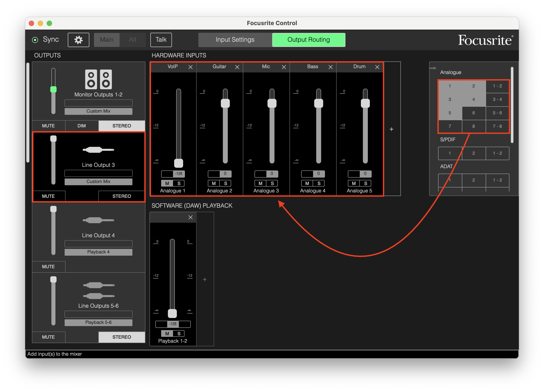
Task: Select the Output Routing tab
Action: point(308,40)
